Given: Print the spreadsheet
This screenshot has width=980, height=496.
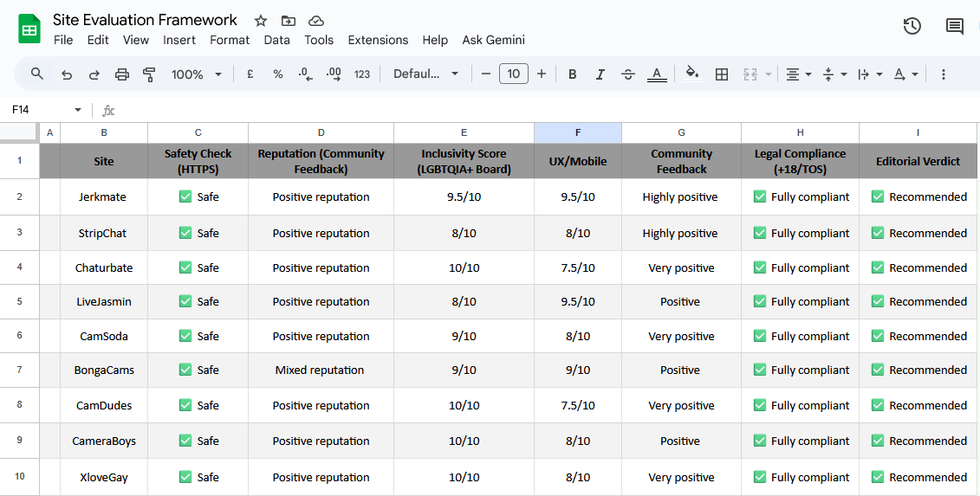Looking at the screenshot, I should click(122, 74).
